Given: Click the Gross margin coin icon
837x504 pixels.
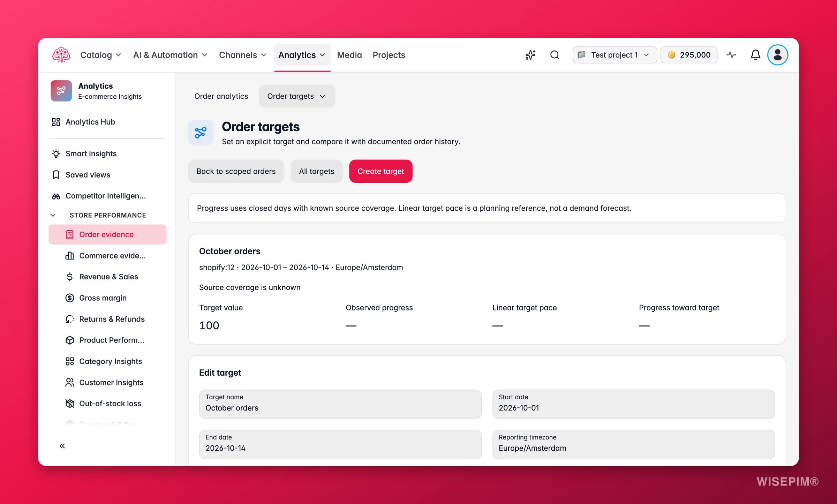Looking at the screenshot, I should coord(70,298).
